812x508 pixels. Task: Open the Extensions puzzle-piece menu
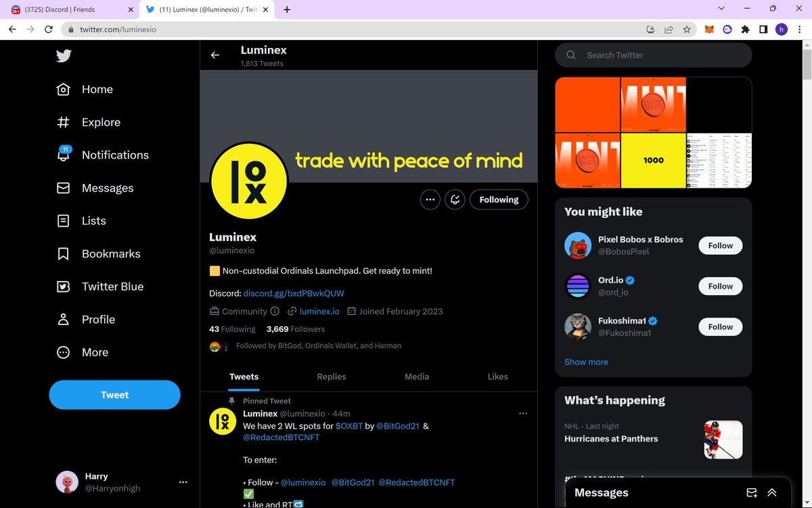(746, 29)
